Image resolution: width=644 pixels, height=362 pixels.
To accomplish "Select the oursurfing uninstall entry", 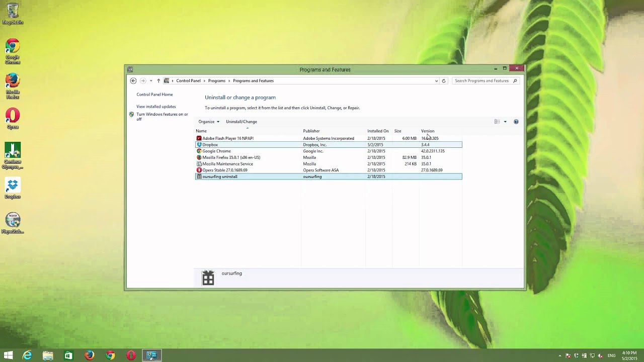I will click(x=328, y=176).
